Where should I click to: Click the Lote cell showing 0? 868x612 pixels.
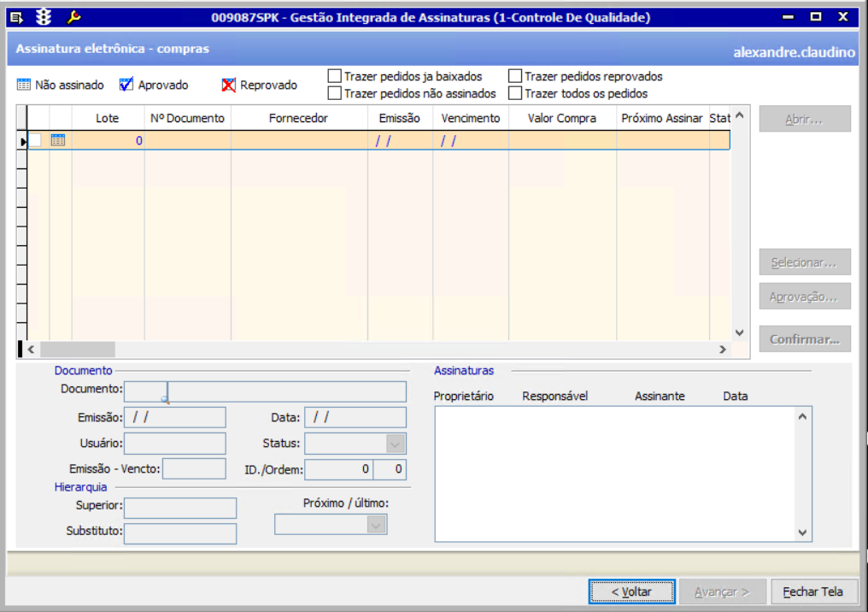[108, 141]
